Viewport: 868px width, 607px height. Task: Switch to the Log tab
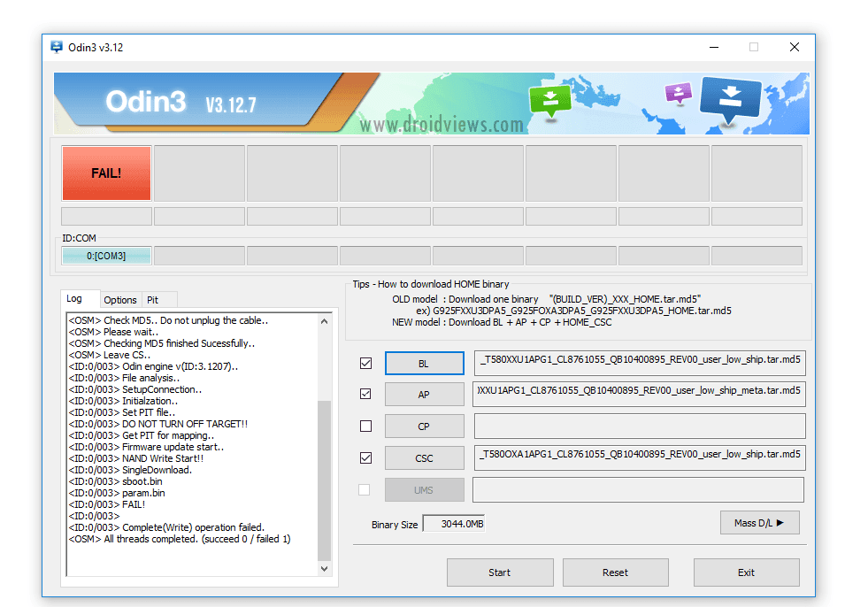(74, 298)
